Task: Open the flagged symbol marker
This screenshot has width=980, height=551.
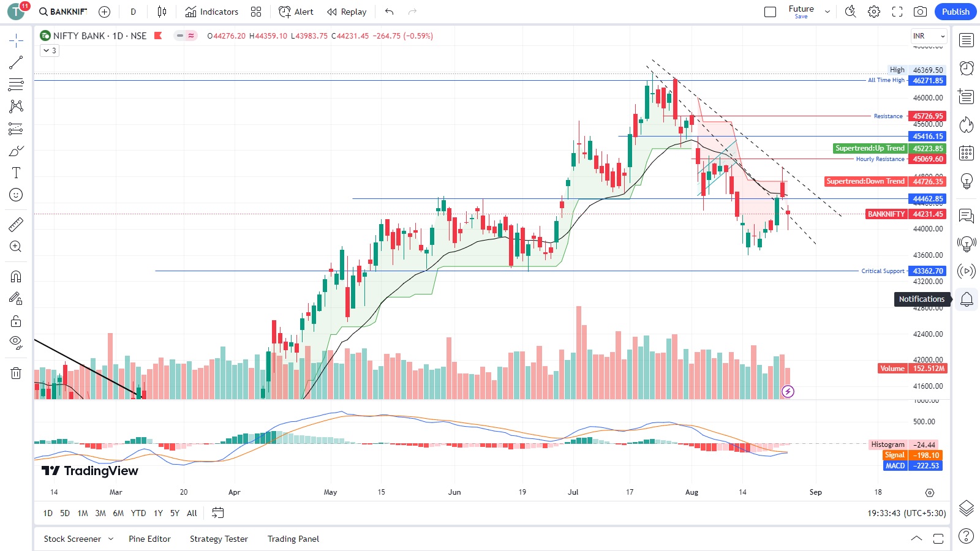Action: tap(158, 36)
